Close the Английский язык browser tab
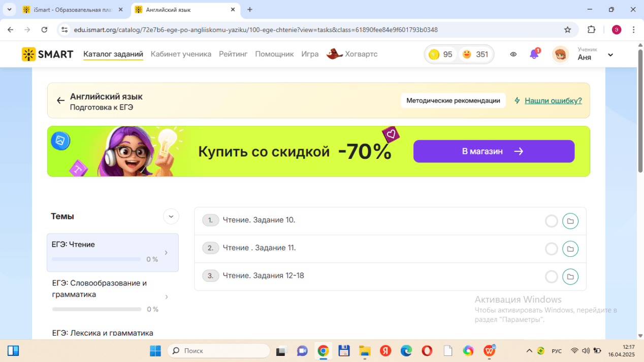644x362 pixels. pyautogui.click(x=233, y=10)
